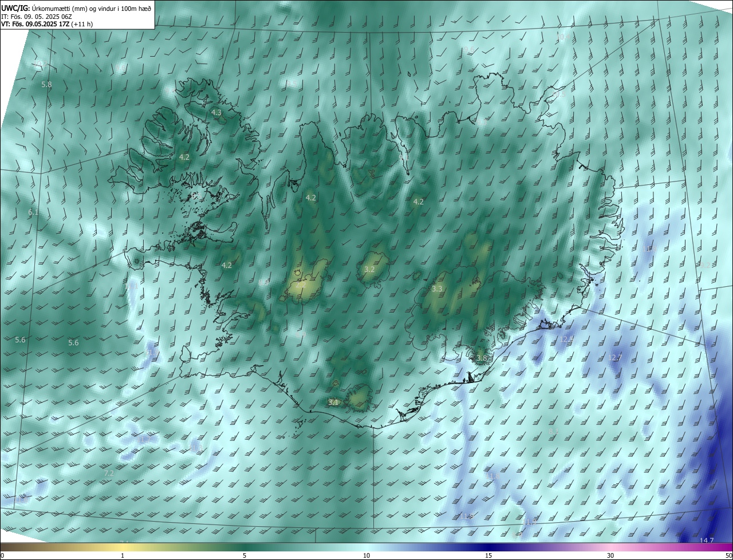
Task: Click the colour scale tick label 0
Action: coord(2,555)
